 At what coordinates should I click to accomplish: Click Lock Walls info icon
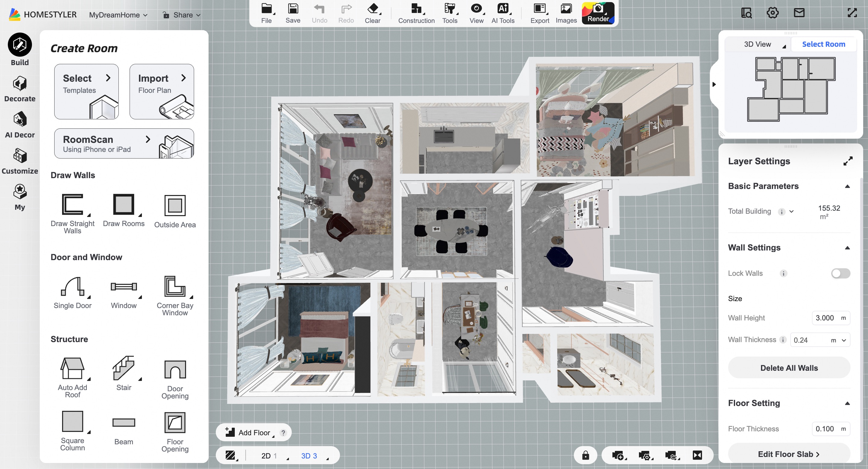783,273
